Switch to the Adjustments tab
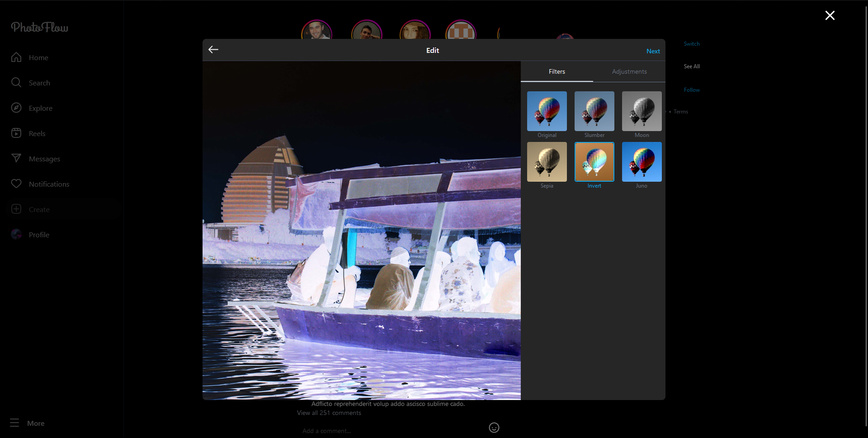The height and width of the screenshot is (438, 868). 629,72
